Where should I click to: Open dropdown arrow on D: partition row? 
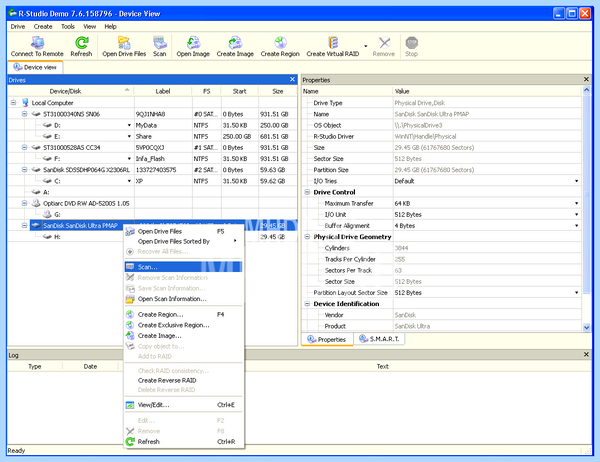129,125
